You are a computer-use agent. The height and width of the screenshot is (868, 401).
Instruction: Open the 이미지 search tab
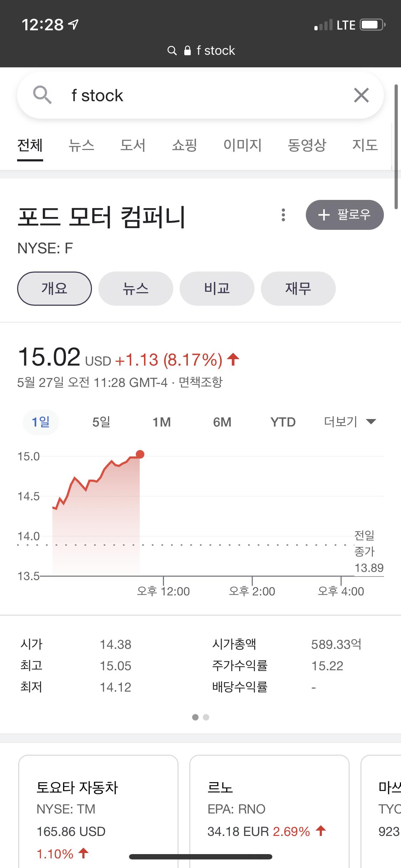click(x=242, y=145)
